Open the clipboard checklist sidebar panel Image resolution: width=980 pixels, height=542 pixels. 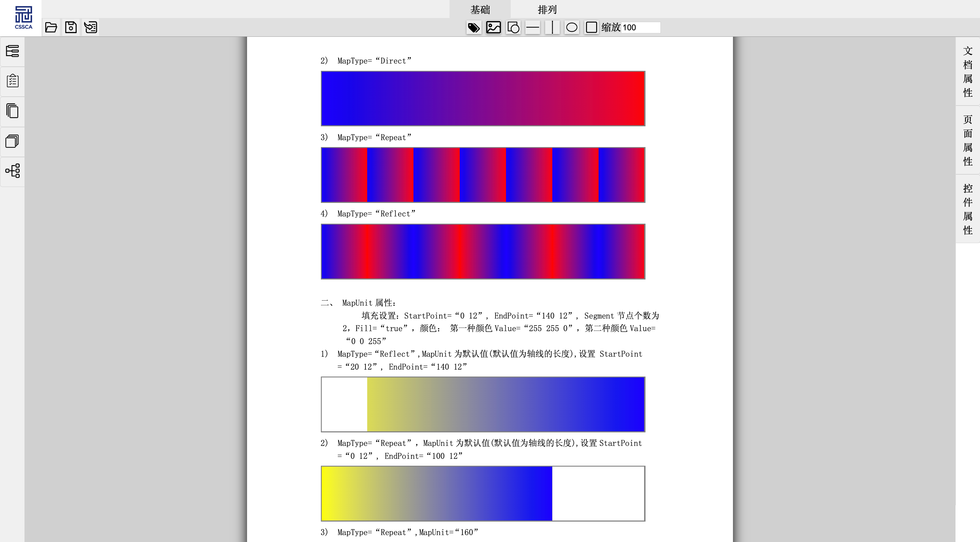pos(13,81)
